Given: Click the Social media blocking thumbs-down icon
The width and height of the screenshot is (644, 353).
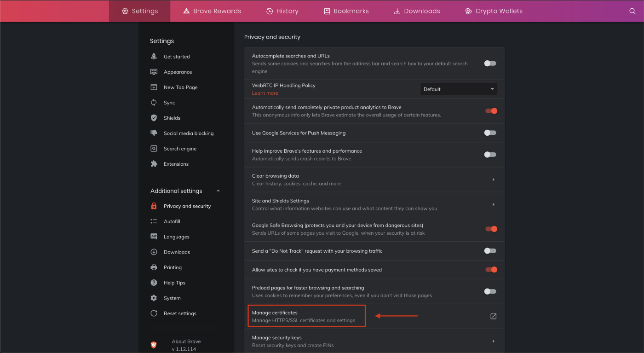Looking at the screenshot, I should (154, 133).
